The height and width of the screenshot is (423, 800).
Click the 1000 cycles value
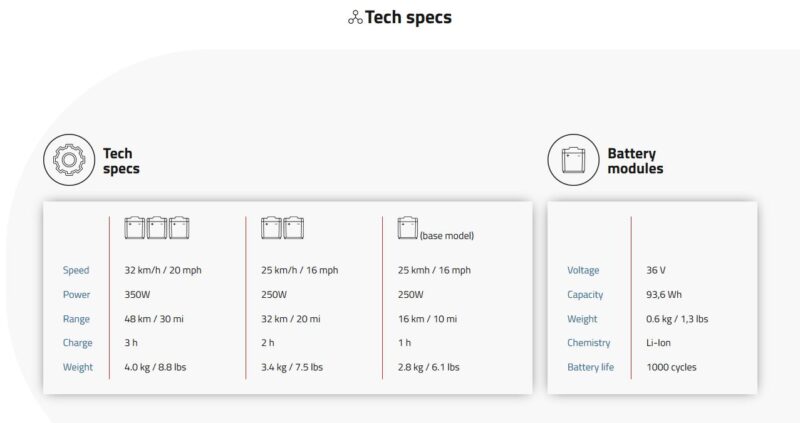coord(671,367)
